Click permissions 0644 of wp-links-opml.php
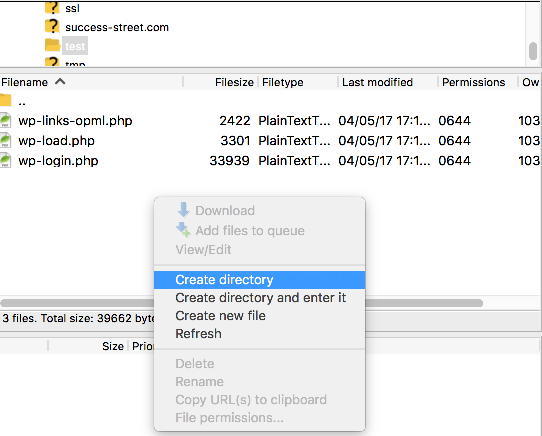 coord(455,121)
